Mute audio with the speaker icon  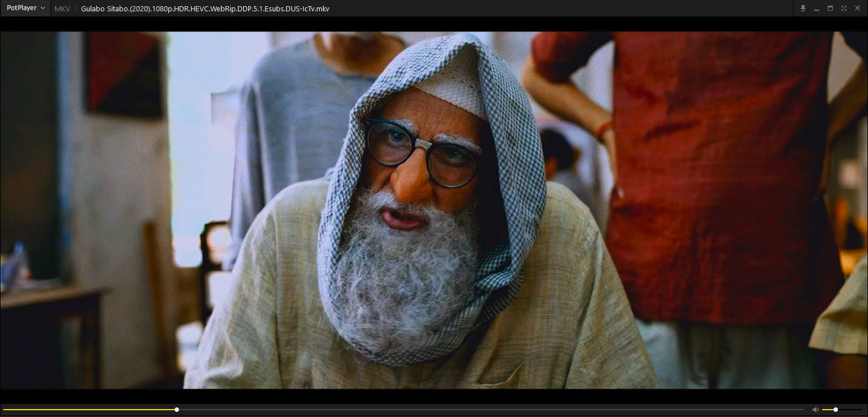coord(815,410)
